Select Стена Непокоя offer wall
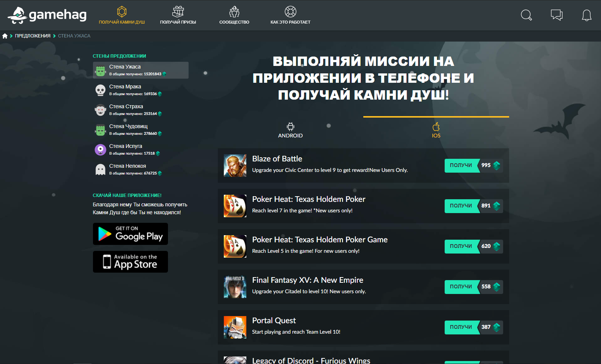The width and height of the screenshot is (601, 364). click(x=141, y=169)
